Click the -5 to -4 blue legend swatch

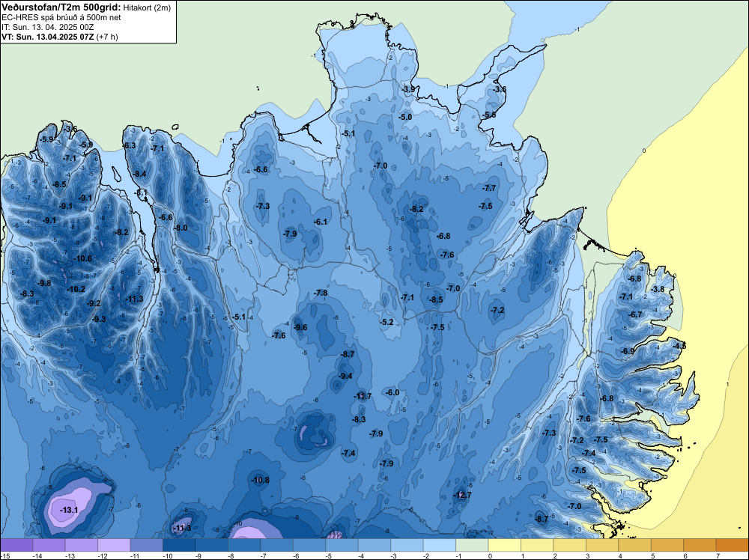342,545
